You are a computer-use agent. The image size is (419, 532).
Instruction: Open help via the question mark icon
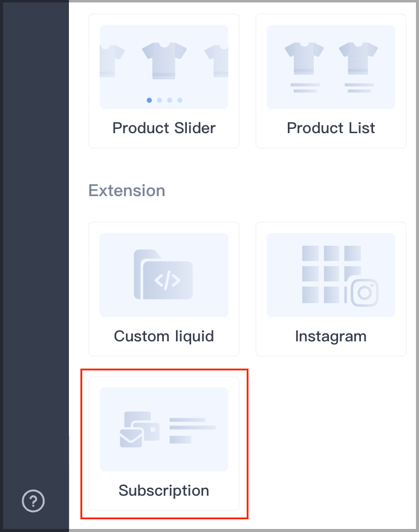point(33,501)
